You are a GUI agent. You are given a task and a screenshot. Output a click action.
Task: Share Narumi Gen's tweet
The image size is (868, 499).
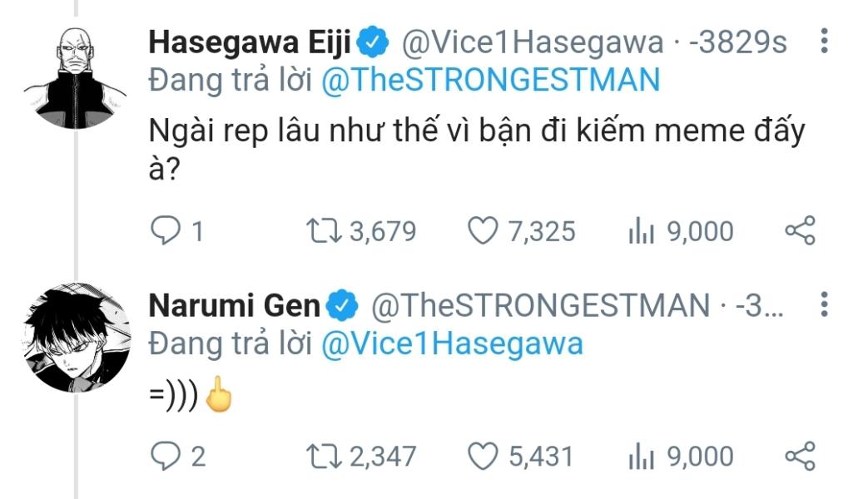[801, 456]
